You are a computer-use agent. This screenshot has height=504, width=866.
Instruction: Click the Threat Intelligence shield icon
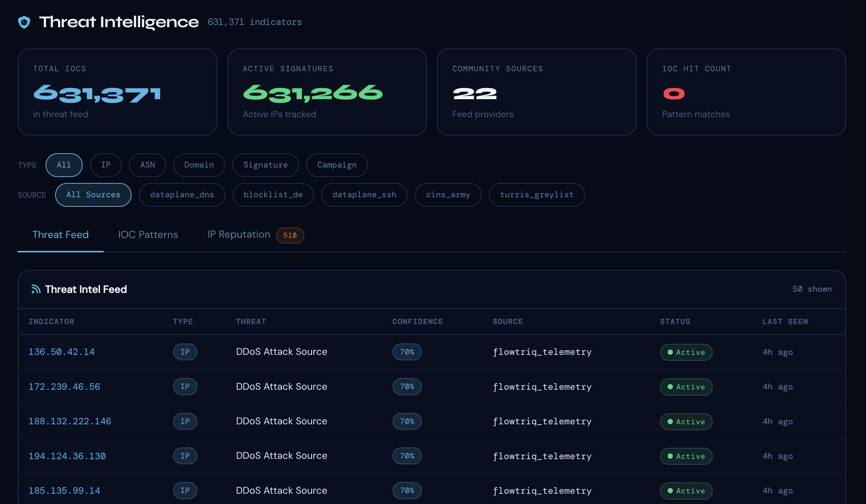pyautogui.click(x=24, y=23)
